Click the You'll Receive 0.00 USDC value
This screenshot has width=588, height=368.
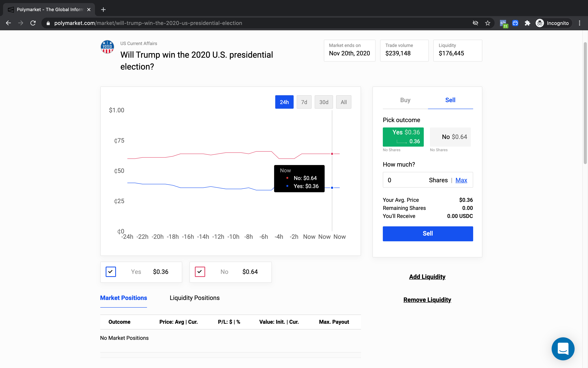[x=460, y=216]
